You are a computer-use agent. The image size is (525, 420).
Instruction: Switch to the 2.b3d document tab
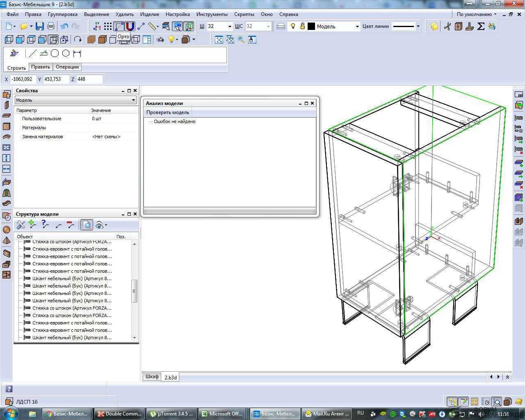click(171, 377)
